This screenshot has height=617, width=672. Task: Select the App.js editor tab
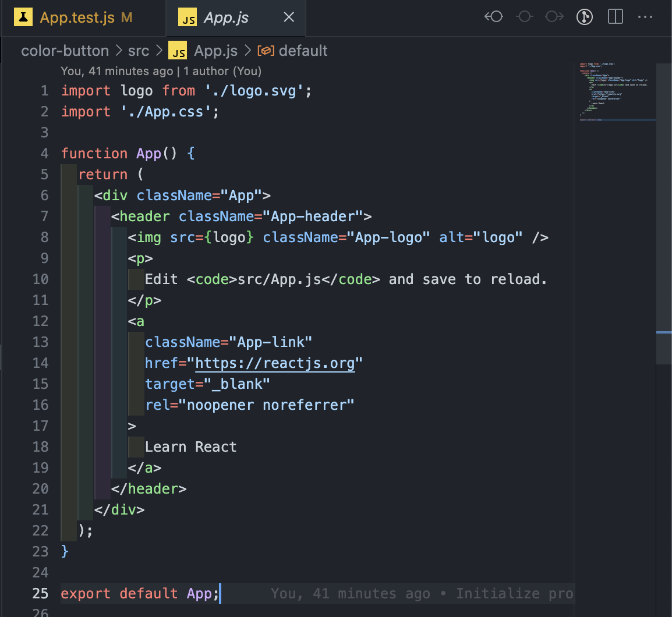[x=236, y=17]
